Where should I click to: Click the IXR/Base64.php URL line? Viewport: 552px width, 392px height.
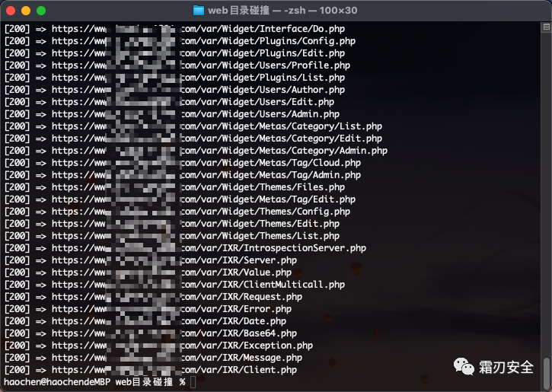tap(151, 333)
